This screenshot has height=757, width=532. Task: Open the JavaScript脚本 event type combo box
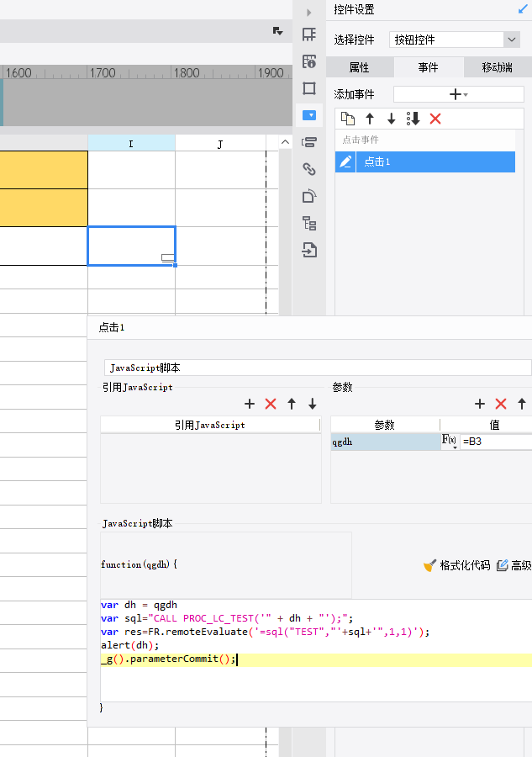(318, 368)
